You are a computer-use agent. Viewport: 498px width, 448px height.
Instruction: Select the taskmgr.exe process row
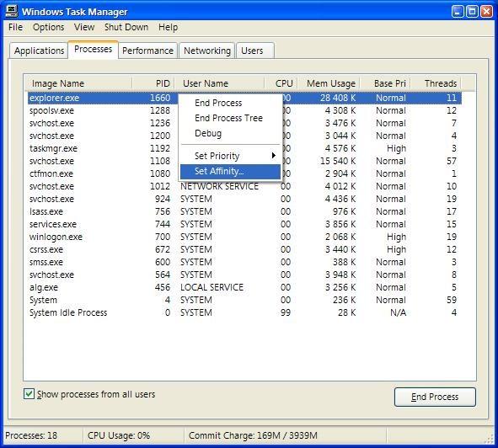point(244,148)
